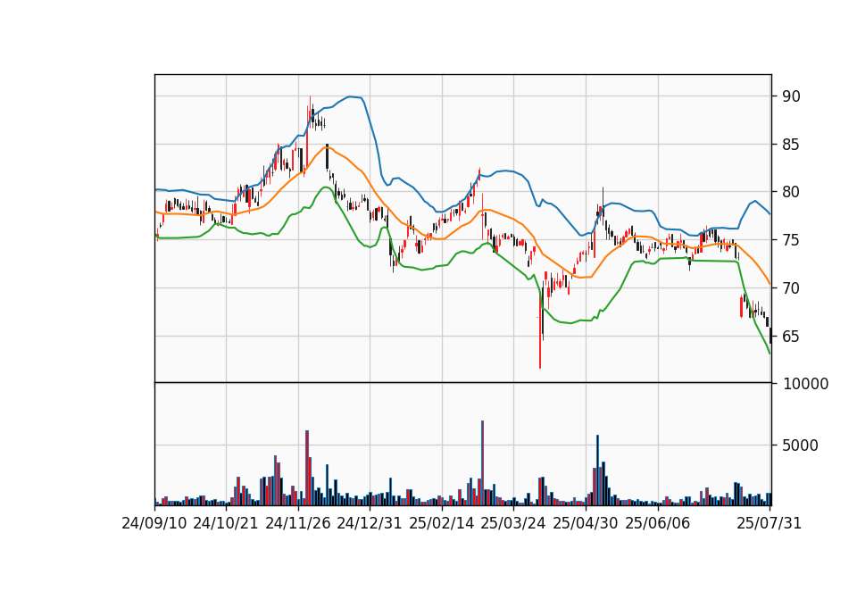This screenshot has width=857, height=616.
Task: Click the price axis label 90
Action: pyautogui.click(x=792, y=96)
